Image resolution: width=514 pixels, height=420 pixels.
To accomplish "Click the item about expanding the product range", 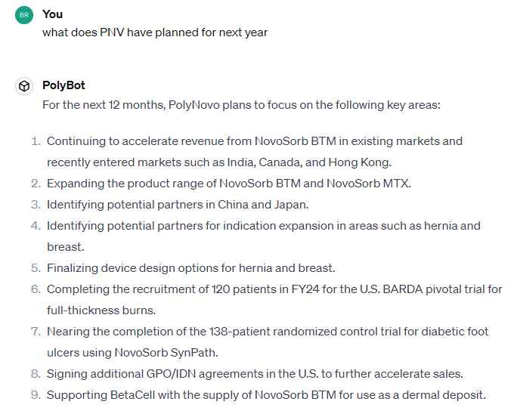I will 229,184.
